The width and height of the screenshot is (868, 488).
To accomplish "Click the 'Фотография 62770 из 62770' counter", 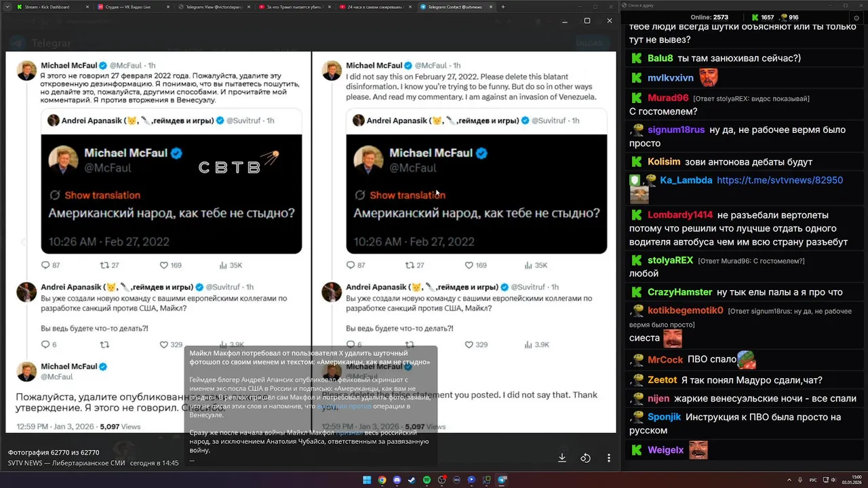I will coord(54,452).
